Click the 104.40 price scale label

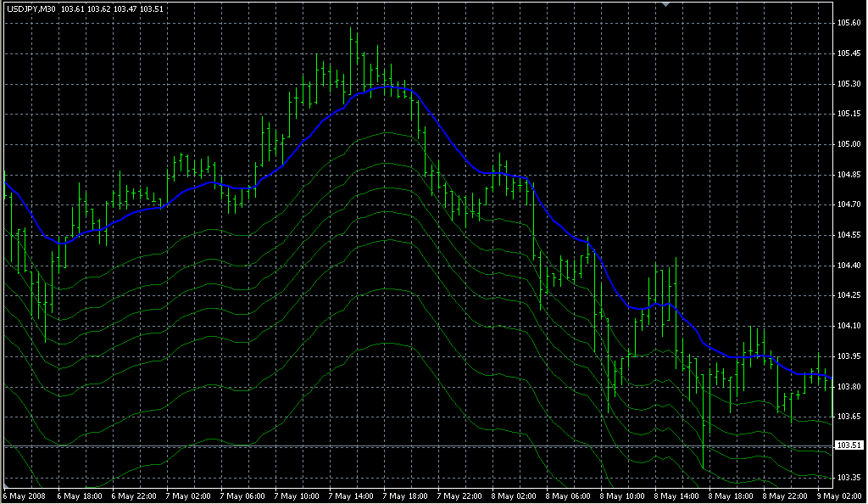(x=849, y=266)
